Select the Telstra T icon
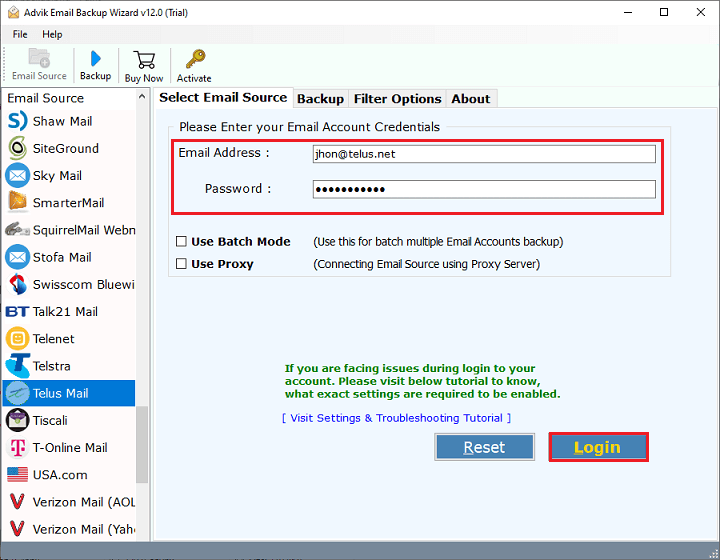The height and width of the screenshot is (560, 720). (17, 366)
